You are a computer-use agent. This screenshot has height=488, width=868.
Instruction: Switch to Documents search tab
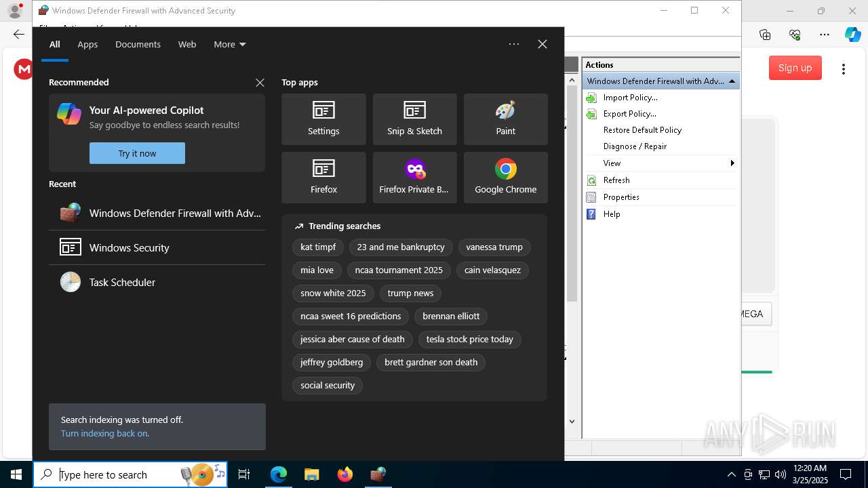(138, 44)
